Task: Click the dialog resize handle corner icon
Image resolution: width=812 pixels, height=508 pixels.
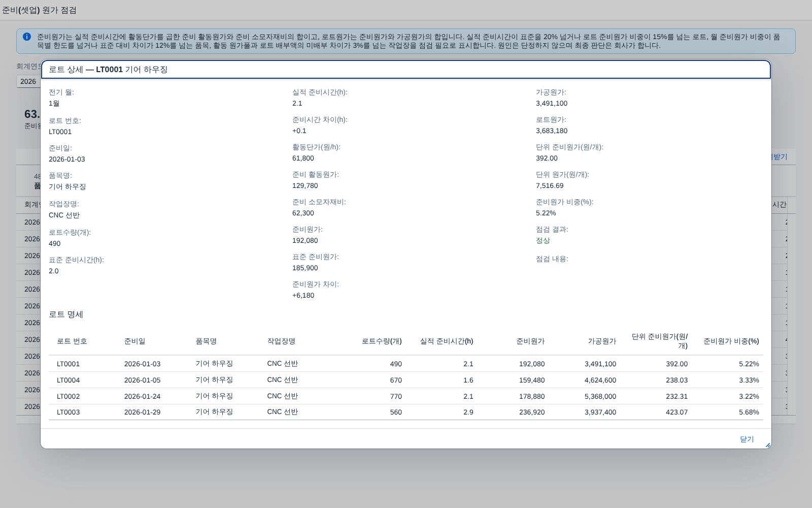Action: (x=767, y=445)
